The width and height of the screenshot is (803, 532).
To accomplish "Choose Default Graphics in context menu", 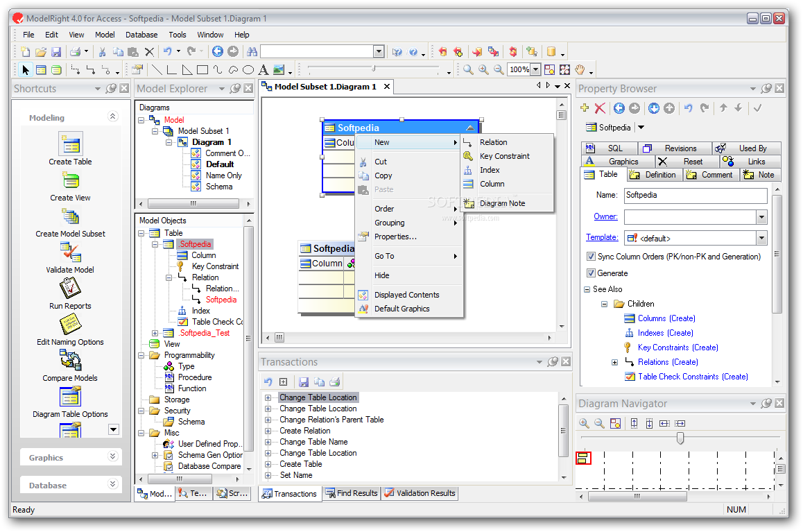I will click(402, 309).
